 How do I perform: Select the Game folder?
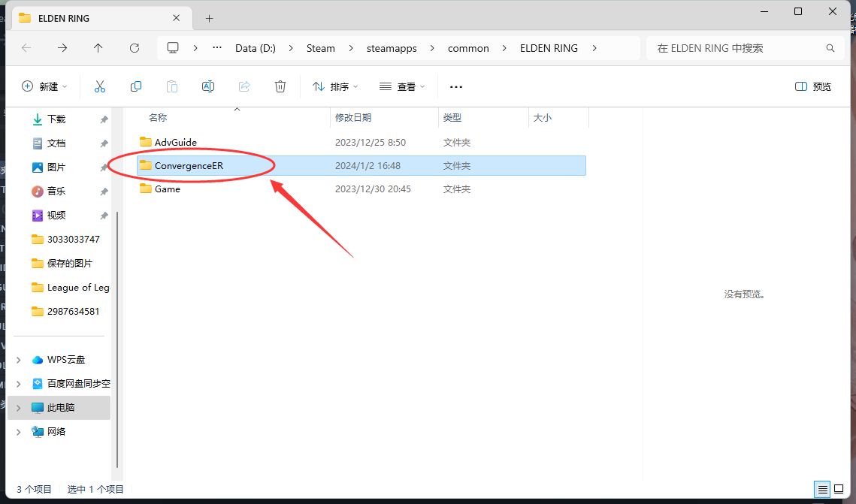point(361,189)
